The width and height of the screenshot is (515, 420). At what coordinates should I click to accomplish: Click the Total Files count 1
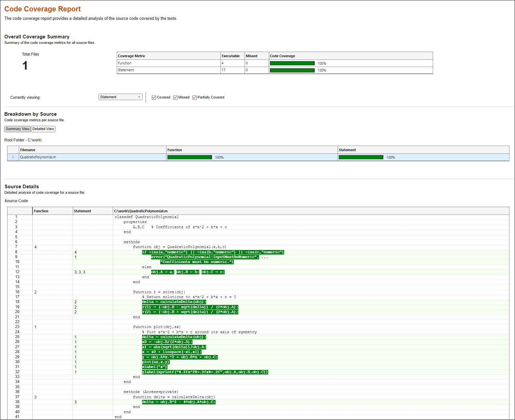25,66
